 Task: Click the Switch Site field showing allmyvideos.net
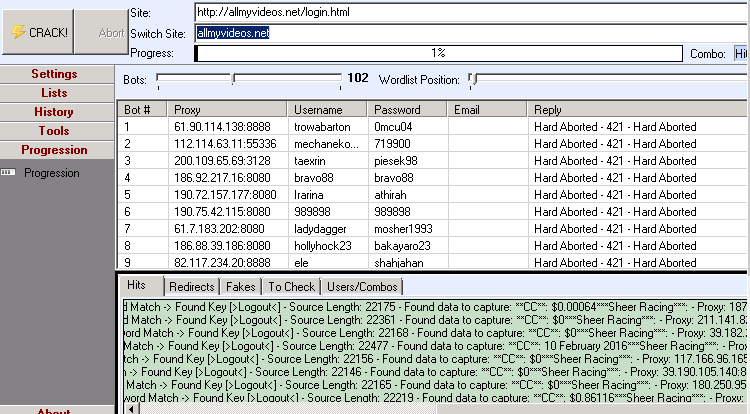[472, 33]
